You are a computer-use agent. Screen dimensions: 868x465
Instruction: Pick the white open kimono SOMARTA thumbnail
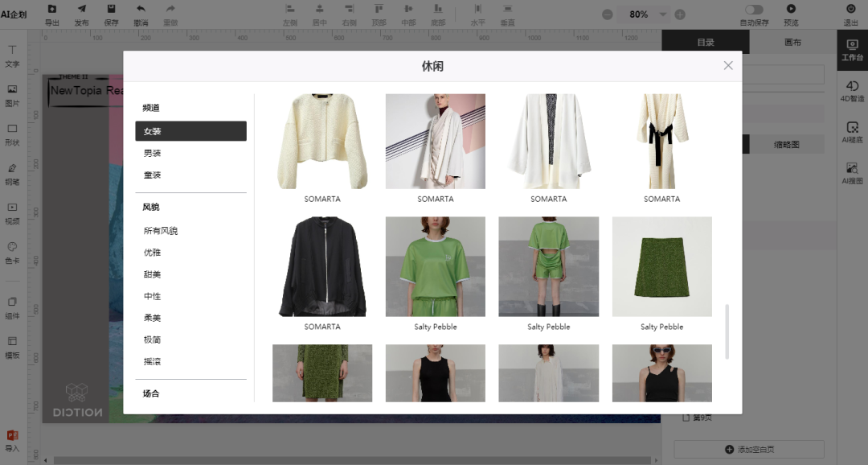[x=549, y=142]
